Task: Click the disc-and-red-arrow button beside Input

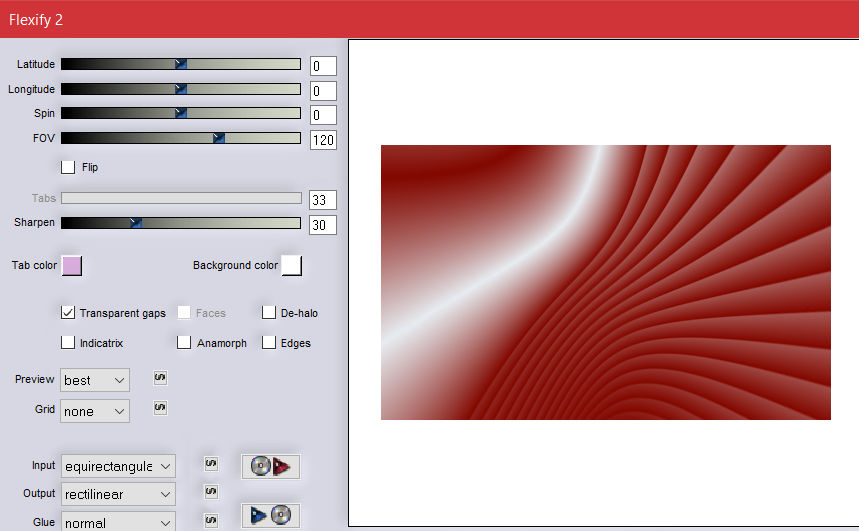Action: (271, 466)
